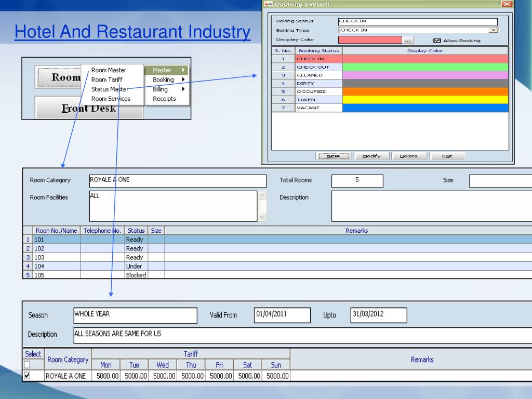532x399 pixels.
Task: Choose Room Master from the submenu
Action: coord(109,70)
